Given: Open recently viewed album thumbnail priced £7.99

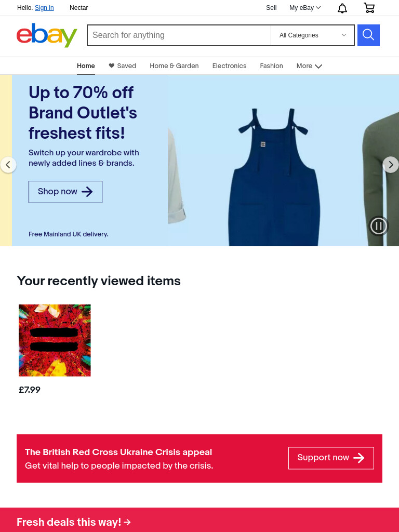Looking at the screenshot, I should pyautogui.click(x=55, y=340).
